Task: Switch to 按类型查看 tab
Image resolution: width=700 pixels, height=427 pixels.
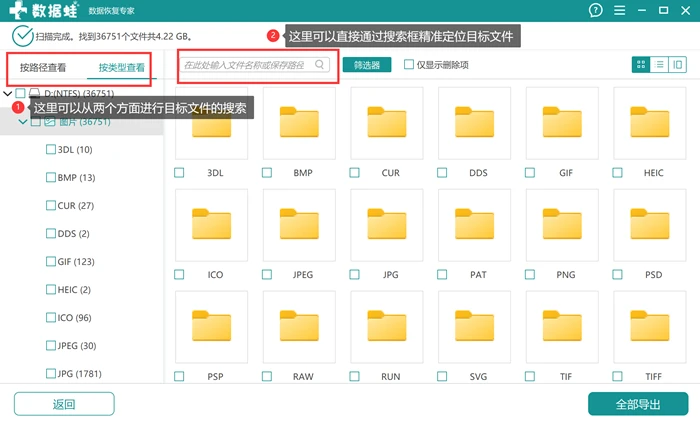Action: point(121,67)
